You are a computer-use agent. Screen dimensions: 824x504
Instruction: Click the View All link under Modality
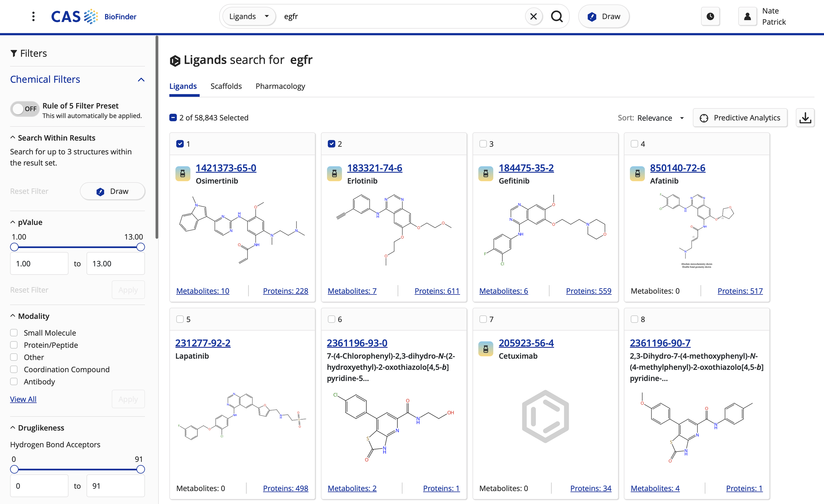pyautogui.click(x=23, y=399)
